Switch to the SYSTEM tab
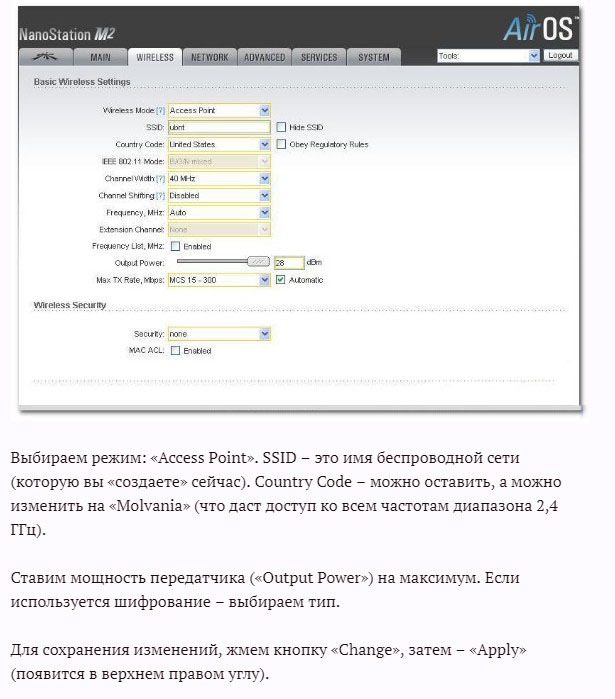Viewport: 615px width, 699px height. [x=373, y=57]
